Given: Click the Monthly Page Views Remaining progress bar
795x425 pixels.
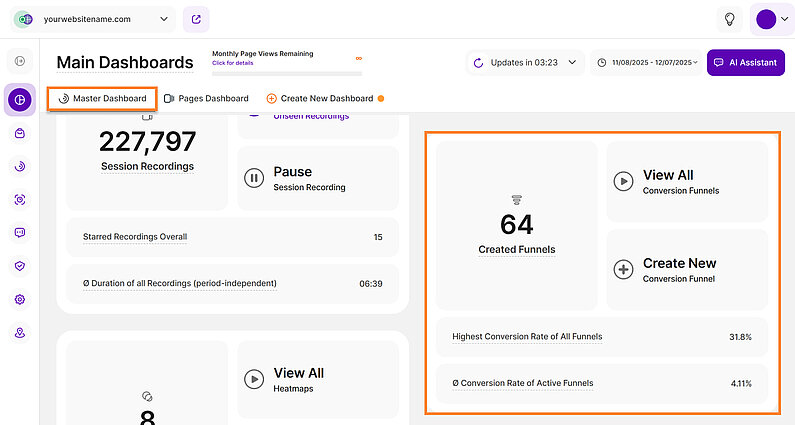Looking at the screenshot, I should click(x=287, y=73).
